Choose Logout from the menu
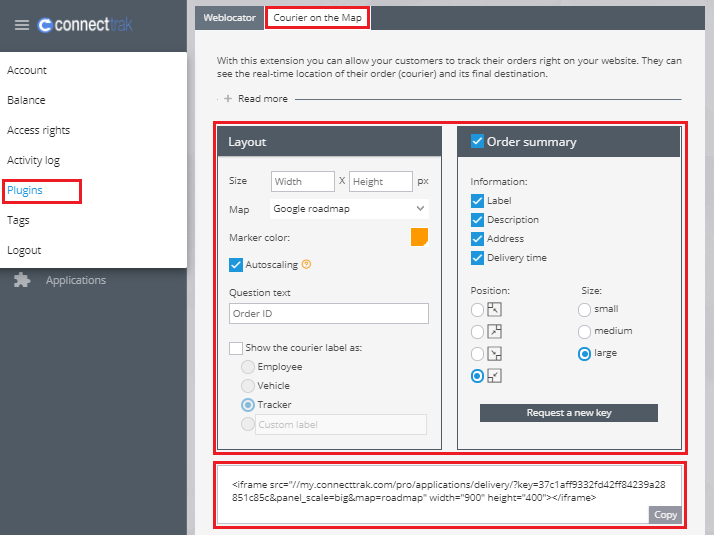 (x=24, y=250)
